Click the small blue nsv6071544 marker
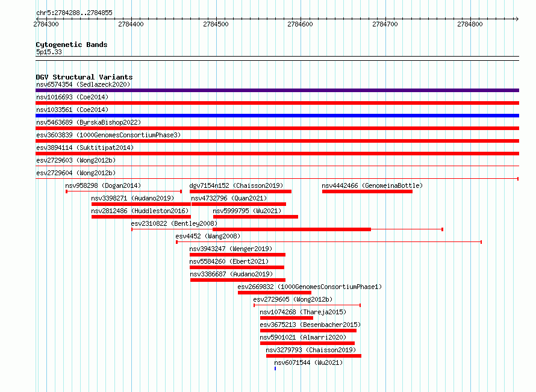The height and width of the screenshot is (392, 536). pyautogui.click(x=275, y=369)
